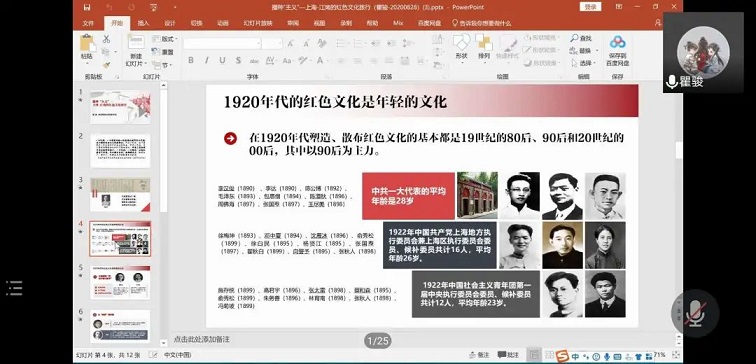
Task: Select the Cut scissors icon
Action: pos(107,39)
